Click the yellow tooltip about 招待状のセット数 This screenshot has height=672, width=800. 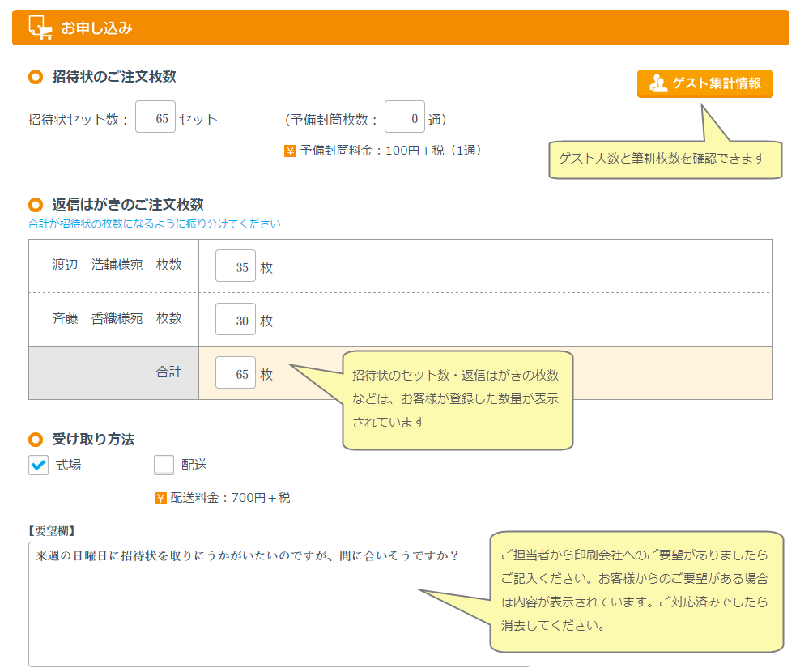[457, 399]
